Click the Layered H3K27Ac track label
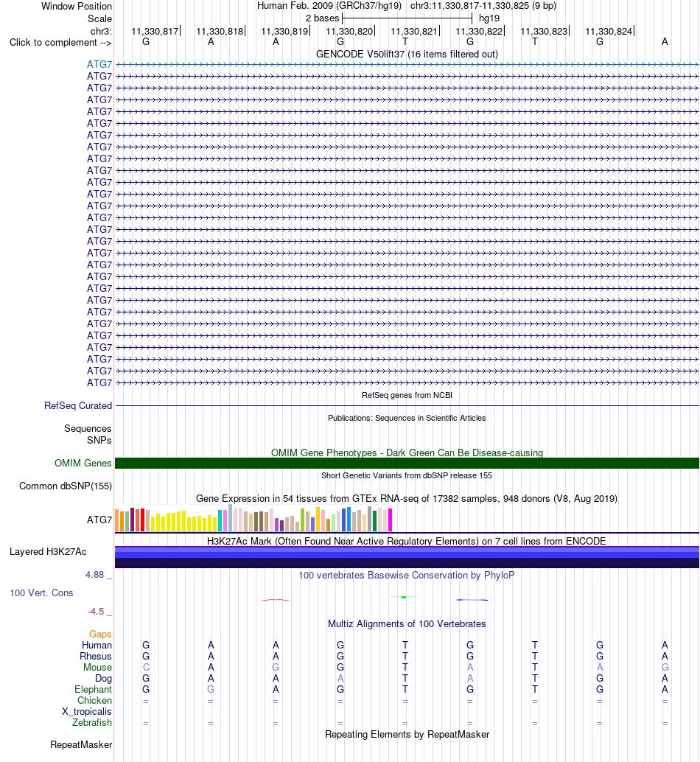This screenshot has height=762, width=700. point(48,551)
